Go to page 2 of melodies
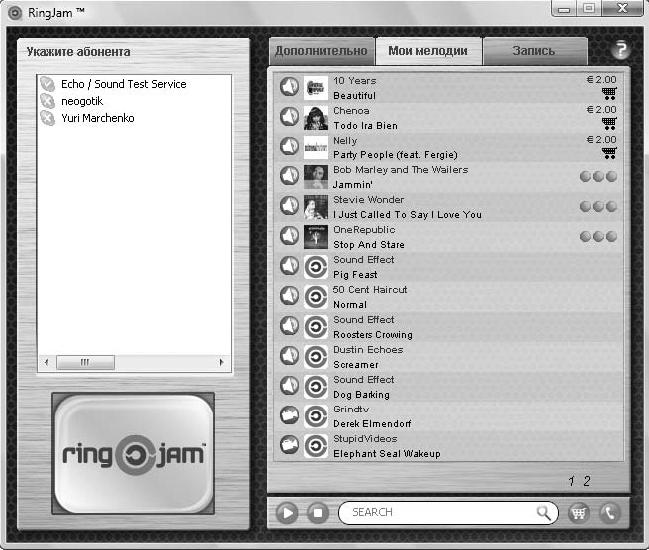 coord(587,481)
